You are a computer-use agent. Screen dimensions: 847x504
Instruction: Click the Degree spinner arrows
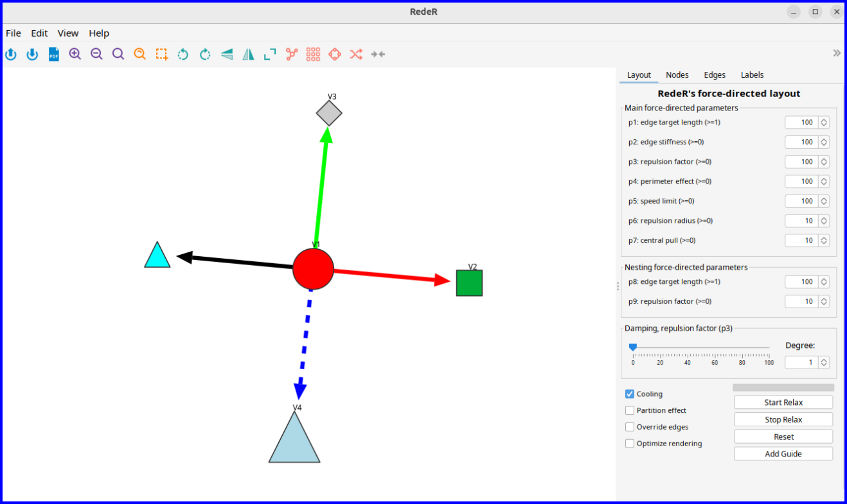point(824,363)
